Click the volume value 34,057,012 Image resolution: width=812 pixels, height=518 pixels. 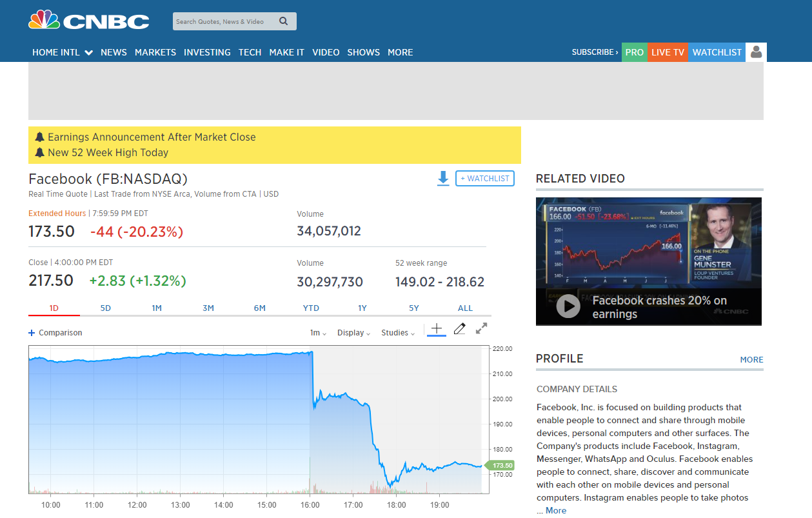[329, 231]
